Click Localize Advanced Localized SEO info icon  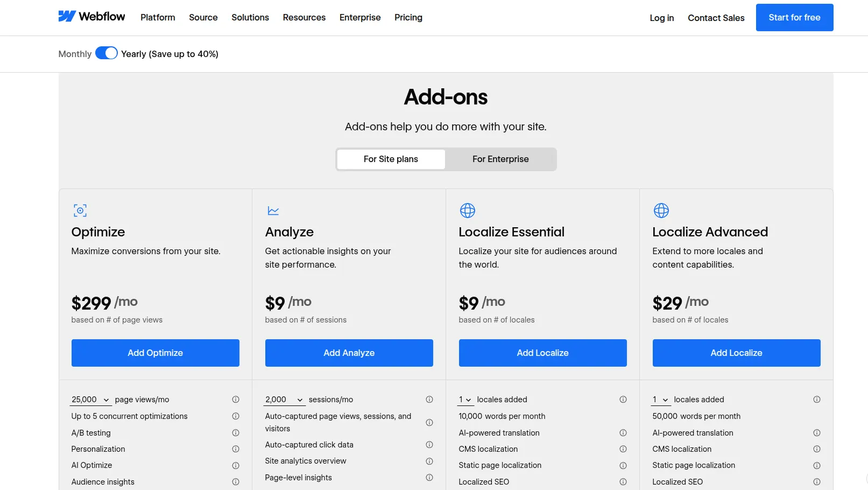point(817,482)
